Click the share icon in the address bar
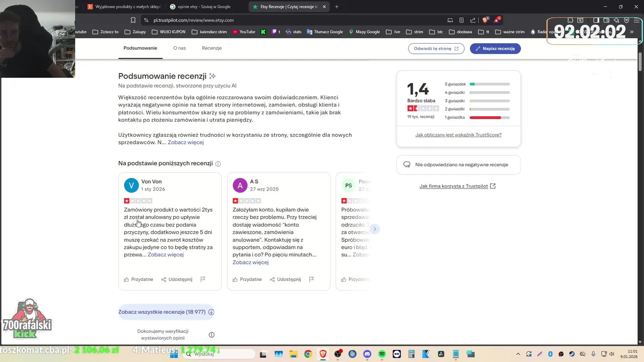Viewport: 644px width, 362px height. coord(473,20)
